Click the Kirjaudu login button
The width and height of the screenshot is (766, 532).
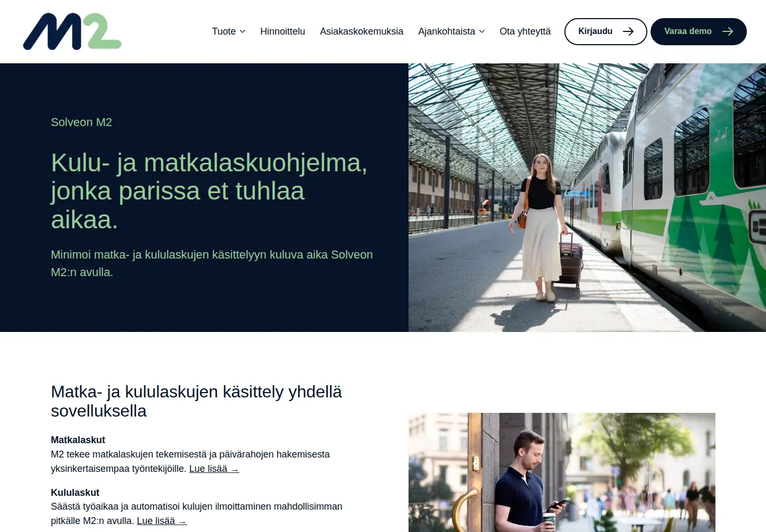tap(605, 31)
